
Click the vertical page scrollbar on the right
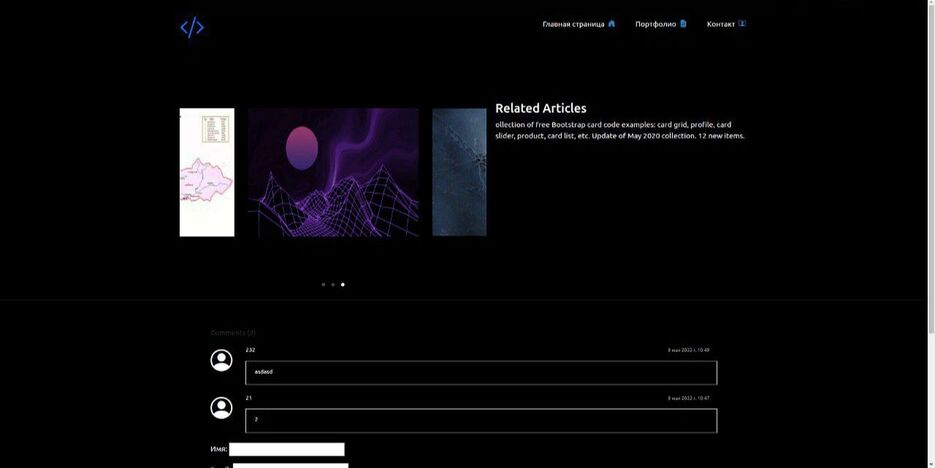(930, 200)
